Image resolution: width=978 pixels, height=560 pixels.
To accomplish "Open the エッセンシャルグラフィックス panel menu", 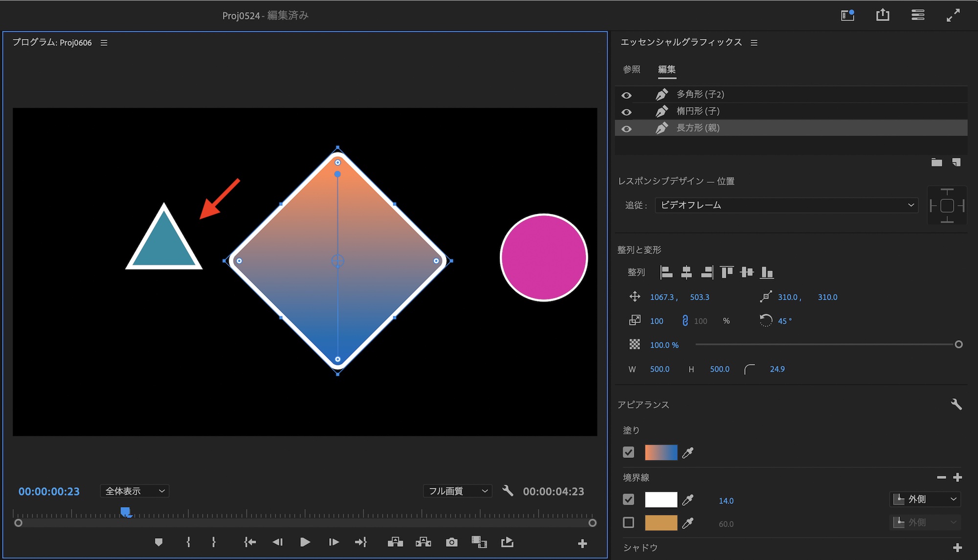I will pyautogui.click(x=754, y=43).
